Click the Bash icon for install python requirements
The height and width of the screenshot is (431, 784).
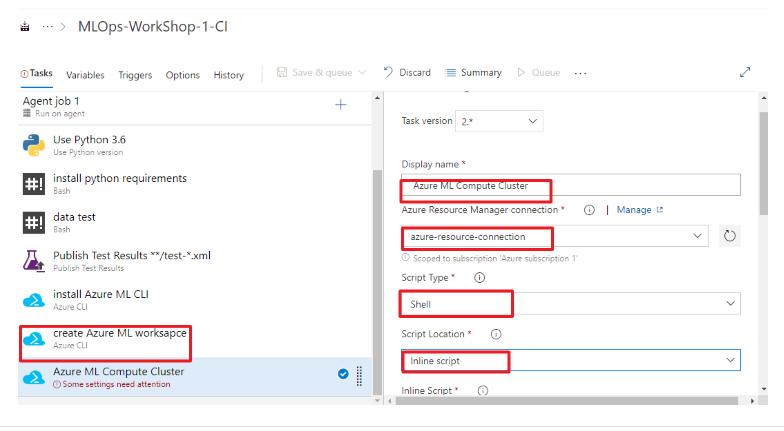click(34, 184)
